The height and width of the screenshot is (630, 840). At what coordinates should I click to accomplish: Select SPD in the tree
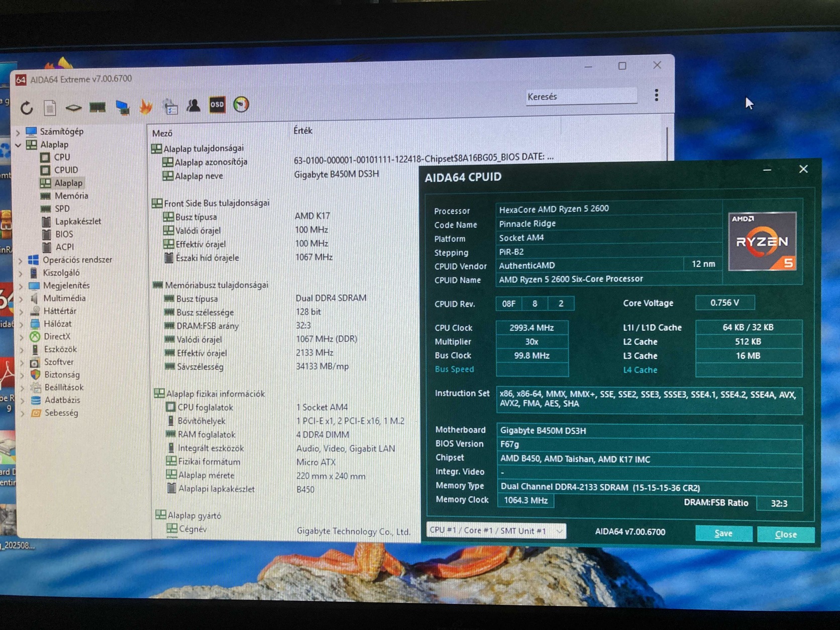(x=62, y=208)
